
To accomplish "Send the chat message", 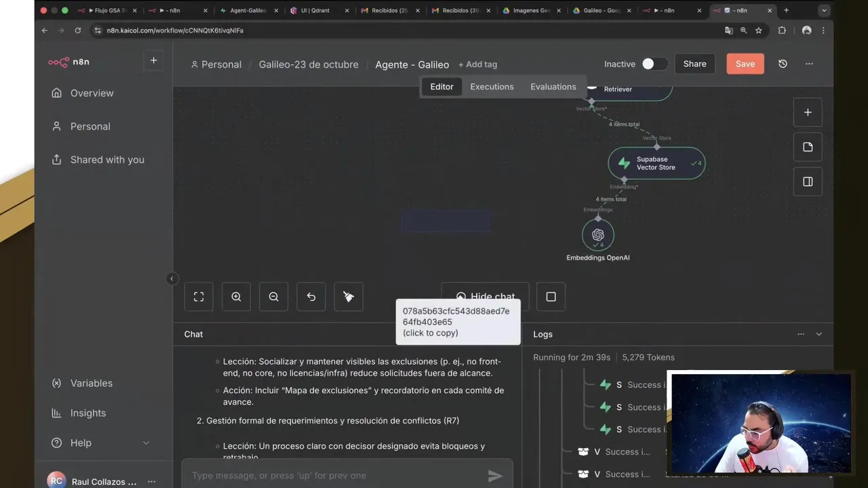I will (496, 476).
